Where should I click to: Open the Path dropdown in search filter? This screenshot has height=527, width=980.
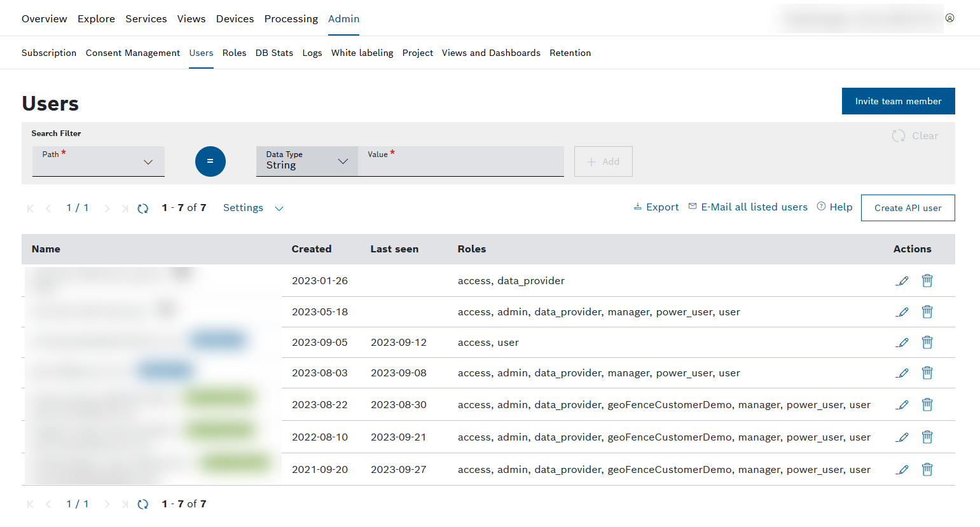[99, 161]
